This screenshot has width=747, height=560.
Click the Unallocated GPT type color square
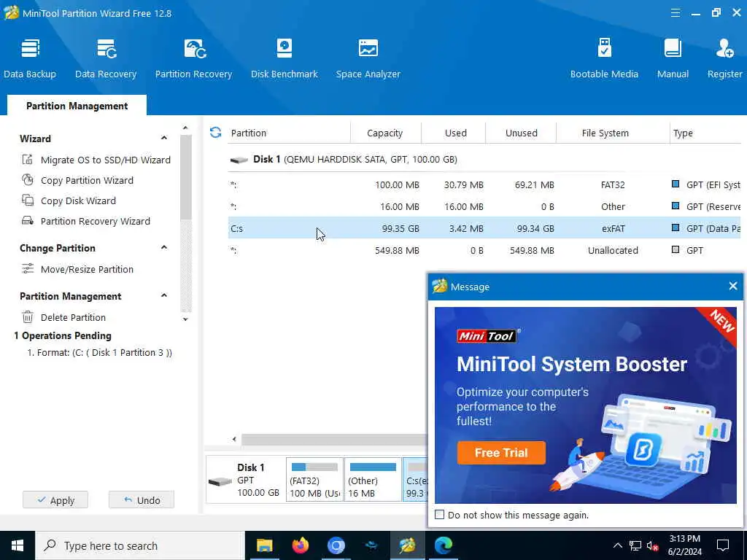click(675, 249)
